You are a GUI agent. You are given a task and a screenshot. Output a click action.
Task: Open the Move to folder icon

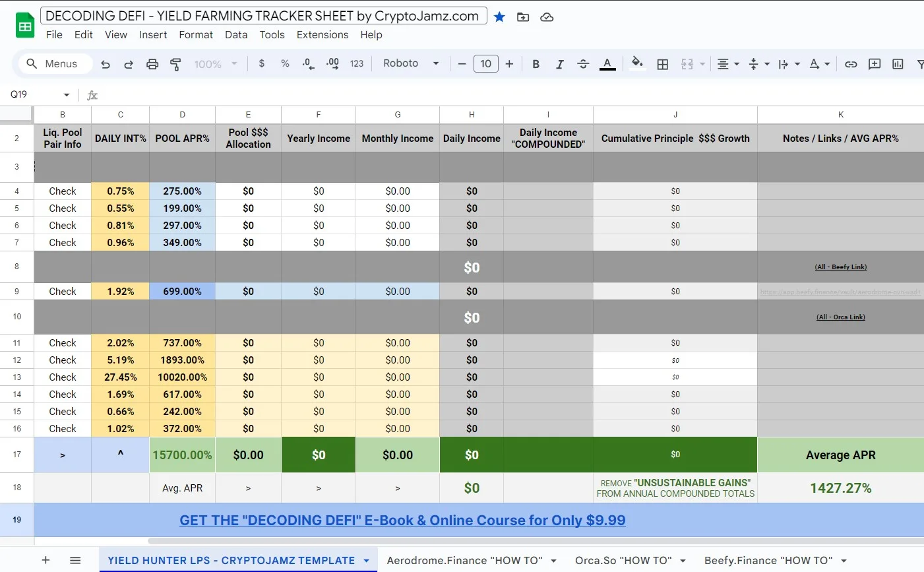523,17
